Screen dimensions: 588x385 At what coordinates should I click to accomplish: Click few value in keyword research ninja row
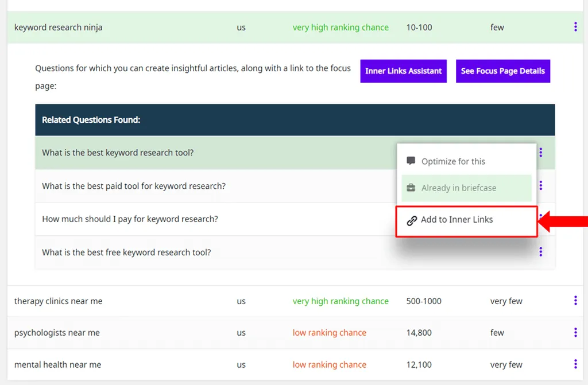497,28
